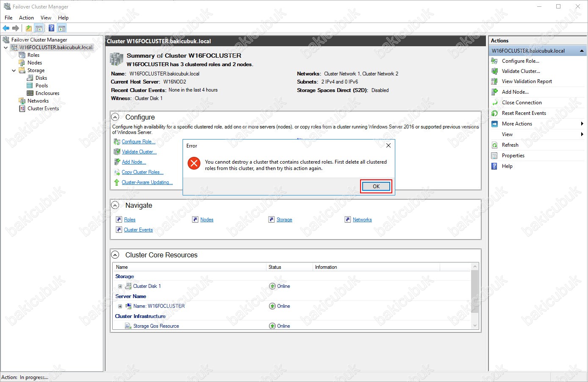
Task: Open the Roles link under Navigate
Action: [130, 220]
